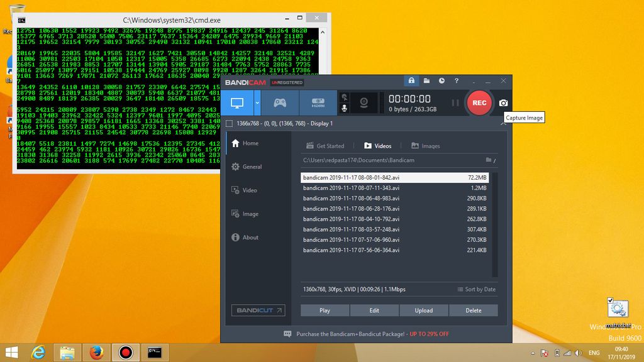The height and width of the screenshot is (362, 644).
Task: Click scroll up arrow in cmd.exe window
Action: [323, 32]
